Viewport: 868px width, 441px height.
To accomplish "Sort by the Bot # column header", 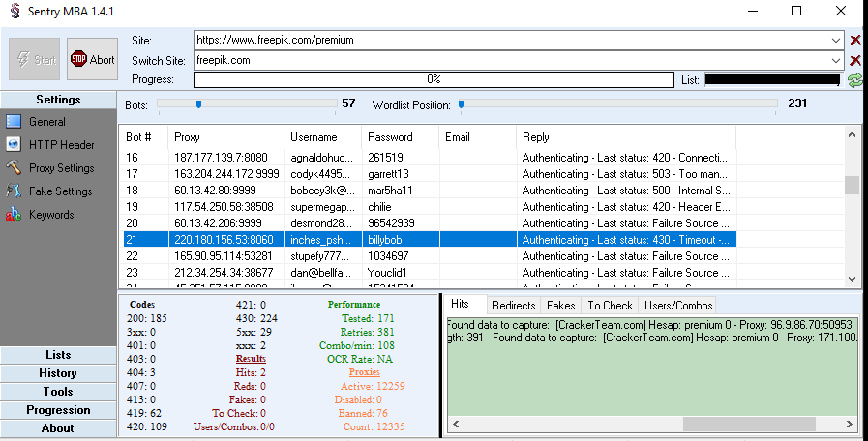I will pyautogui.click(x=143, y=137).
